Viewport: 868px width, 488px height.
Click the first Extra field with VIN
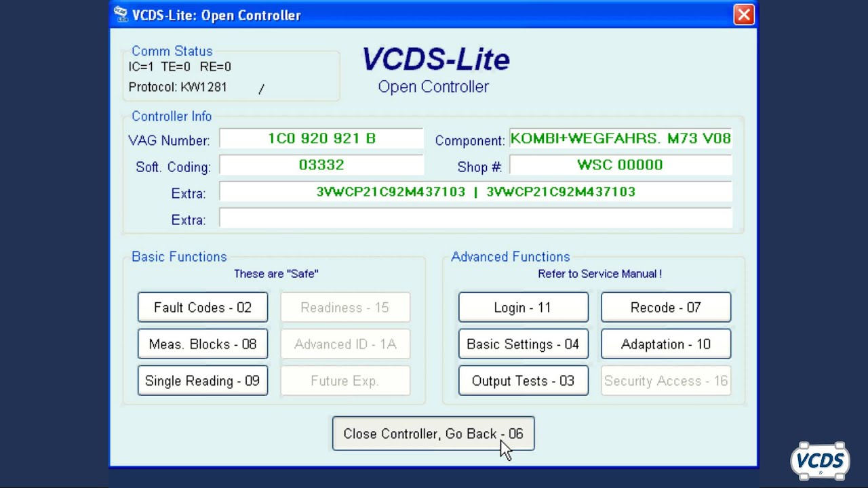pyautogui.click(x=475, y=192)
